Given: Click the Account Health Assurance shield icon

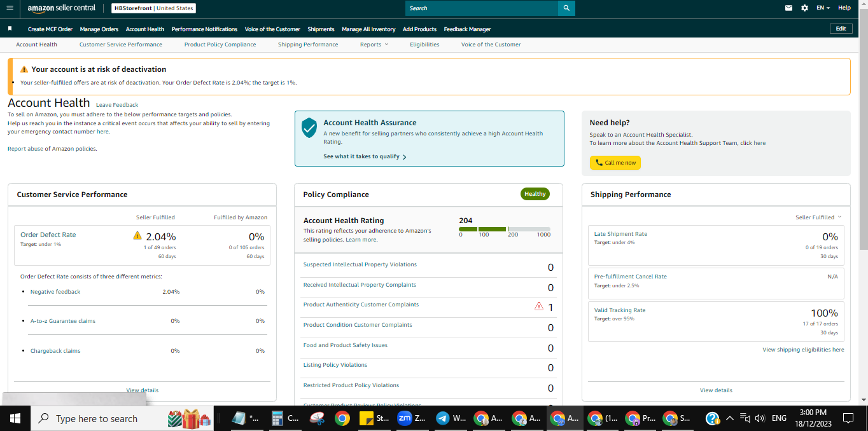Looking at the screenshot, I should click(309, 128).
